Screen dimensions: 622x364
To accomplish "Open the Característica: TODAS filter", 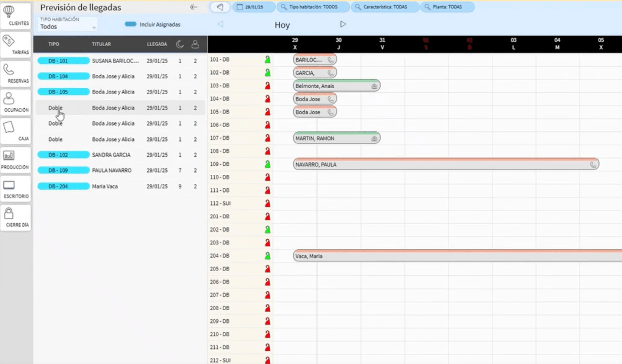I will tap(385, 7).
